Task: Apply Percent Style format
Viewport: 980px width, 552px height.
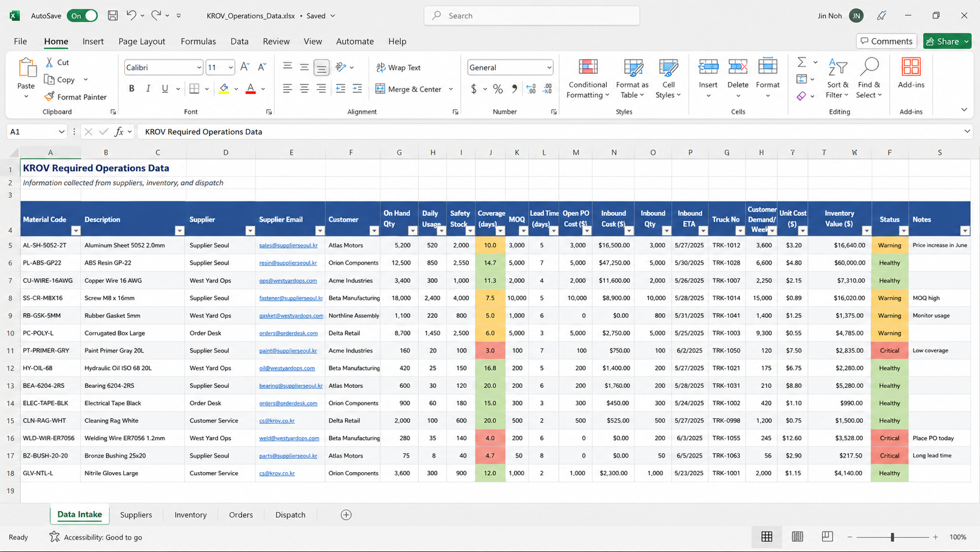Action: pyautogui.click(x=498, y=89)
